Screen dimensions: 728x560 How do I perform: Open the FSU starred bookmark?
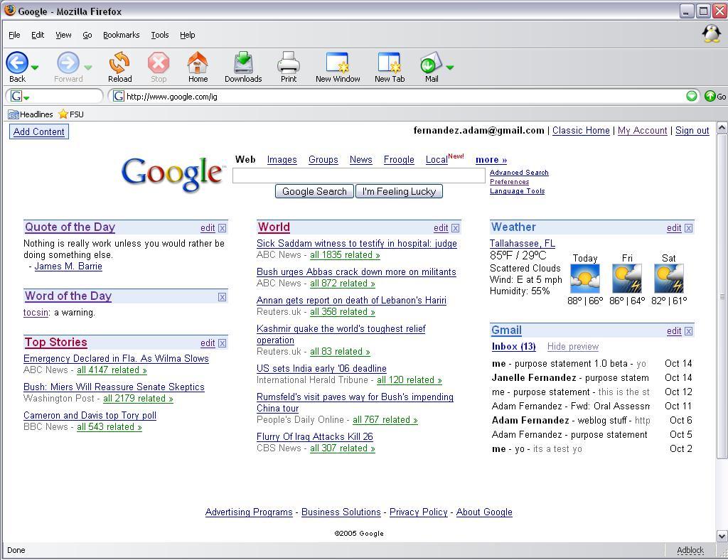pos(71,114)
